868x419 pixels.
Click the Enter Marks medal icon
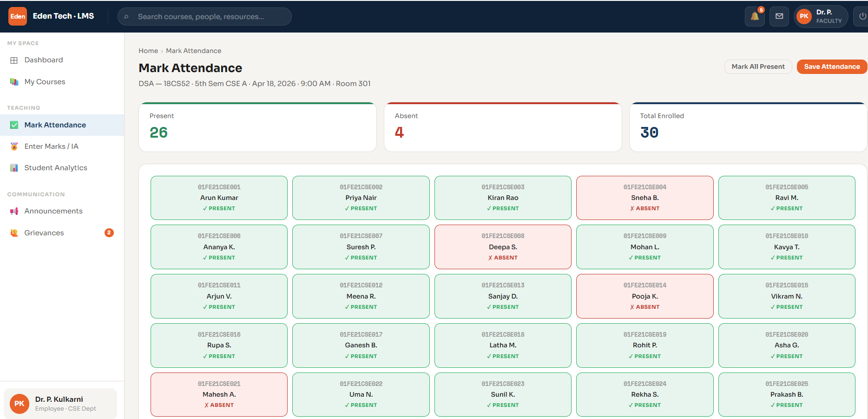14,146
